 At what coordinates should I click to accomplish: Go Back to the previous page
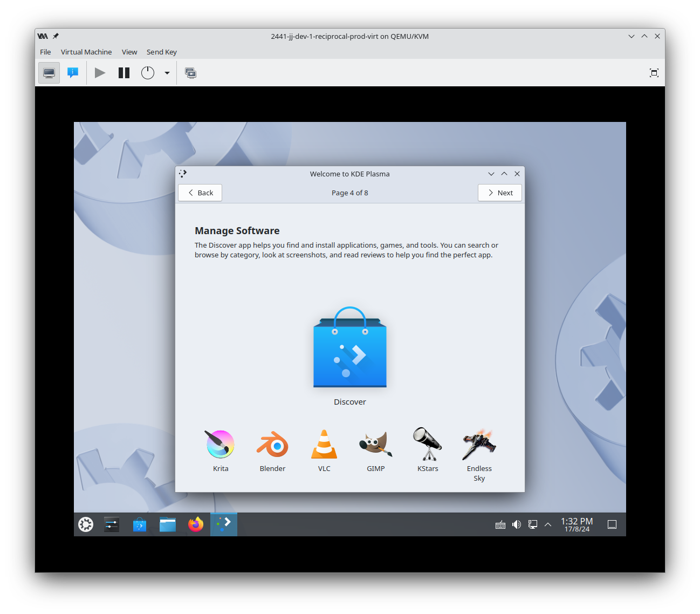(200, 193)
